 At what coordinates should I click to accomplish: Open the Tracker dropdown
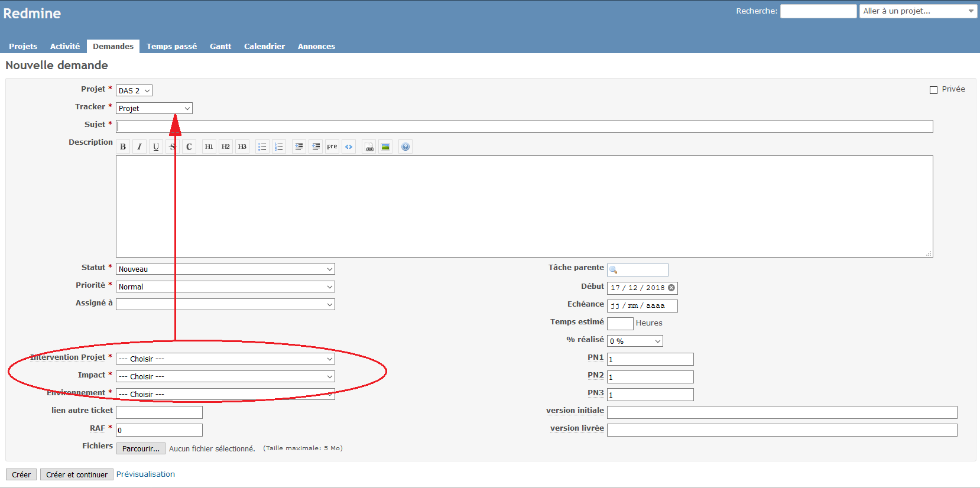click(x=154, y=108)
